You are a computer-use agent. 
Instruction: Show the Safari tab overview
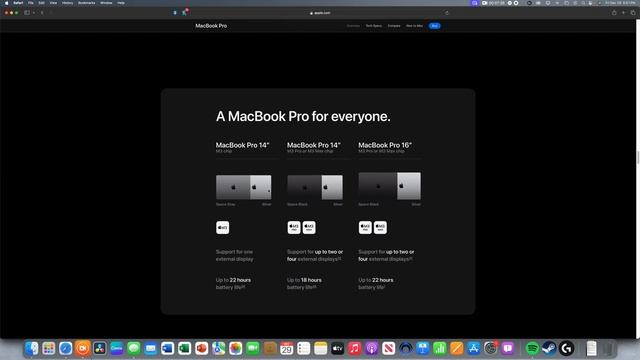[633, 13]
